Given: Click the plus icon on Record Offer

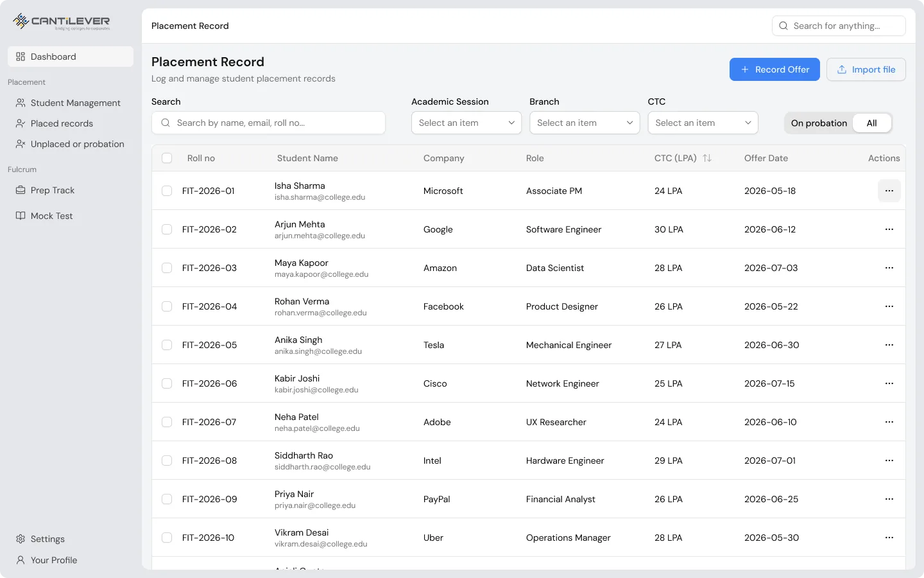Looking at the screenshot, I should click(745, 69).
